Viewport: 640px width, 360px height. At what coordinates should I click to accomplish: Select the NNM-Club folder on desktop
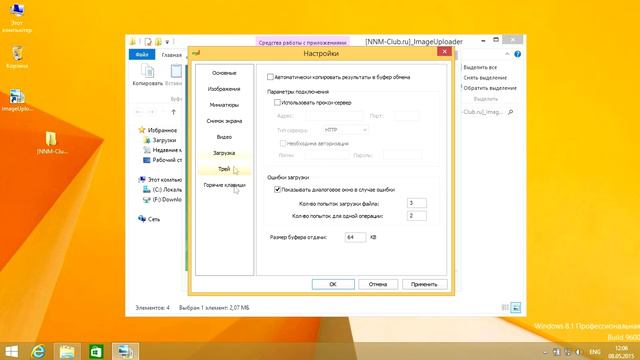pyautogui.click(x=51, y=143)
